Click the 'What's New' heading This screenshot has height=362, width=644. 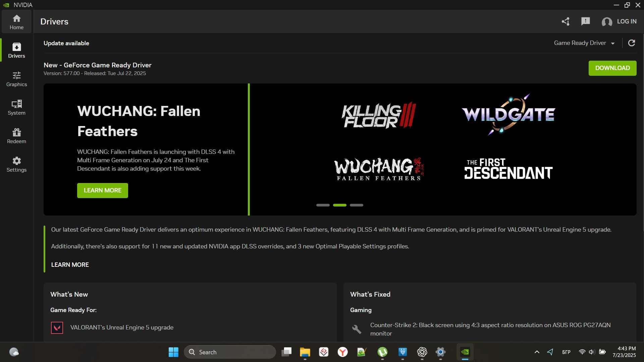(x=69, y=295)
